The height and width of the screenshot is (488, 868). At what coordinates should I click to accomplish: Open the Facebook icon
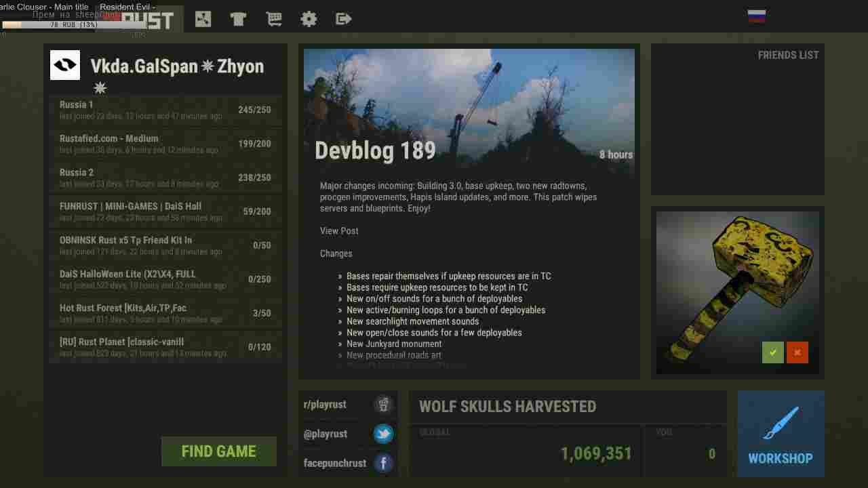tap(383, 463)
